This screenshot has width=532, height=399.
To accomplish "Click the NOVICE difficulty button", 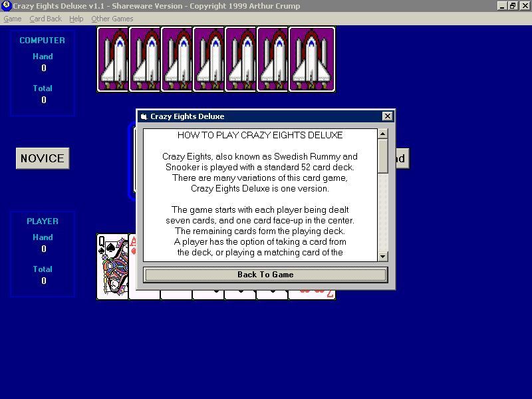I will pyautogui.click(x=42, y=158).
